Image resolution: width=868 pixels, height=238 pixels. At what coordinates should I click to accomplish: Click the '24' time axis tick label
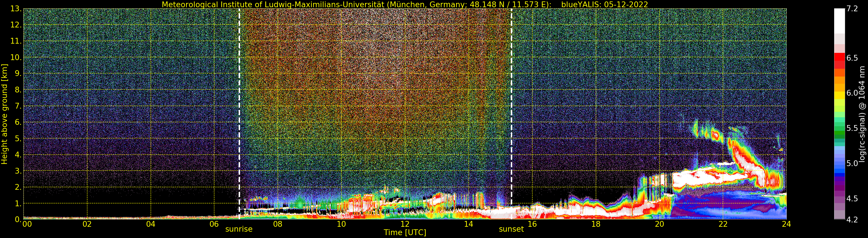point(786,224)
